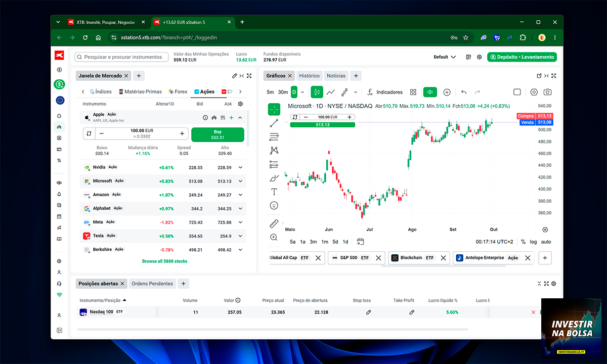
Task: Toggle auto scale on chart
Action: pos(546,242)
